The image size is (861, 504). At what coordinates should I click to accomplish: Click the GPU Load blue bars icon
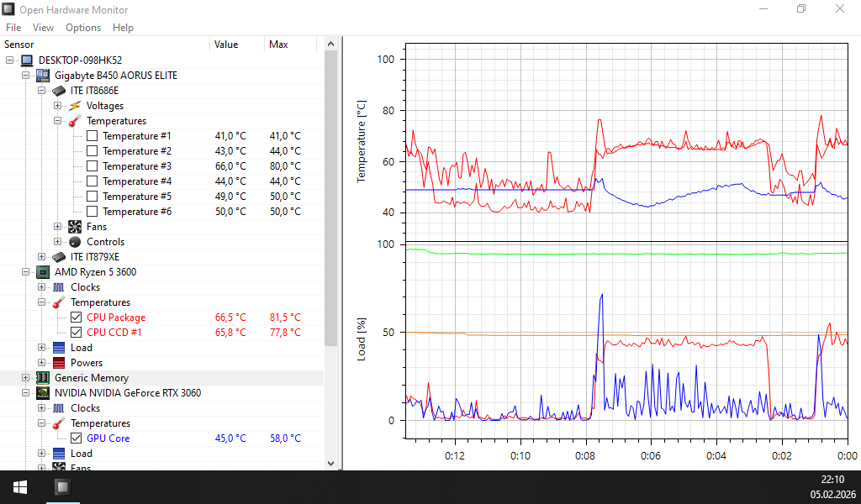pyautogui.click(x=59, y=454)
